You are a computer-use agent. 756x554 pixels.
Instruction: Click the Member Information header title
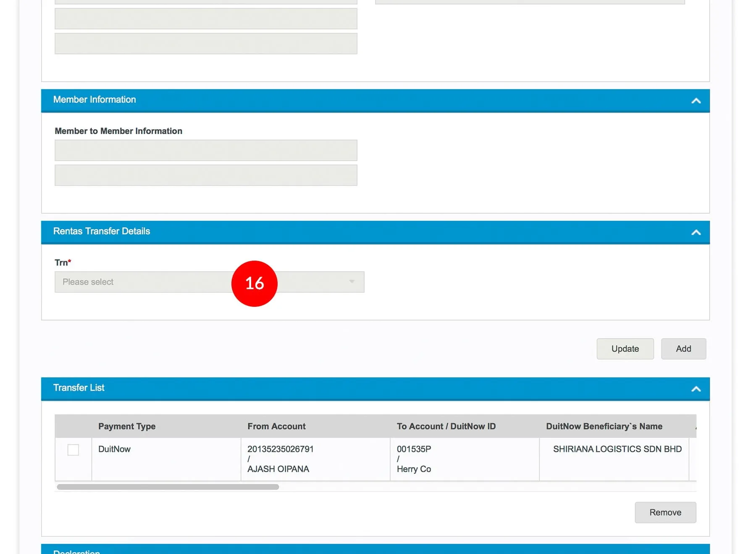94,99
